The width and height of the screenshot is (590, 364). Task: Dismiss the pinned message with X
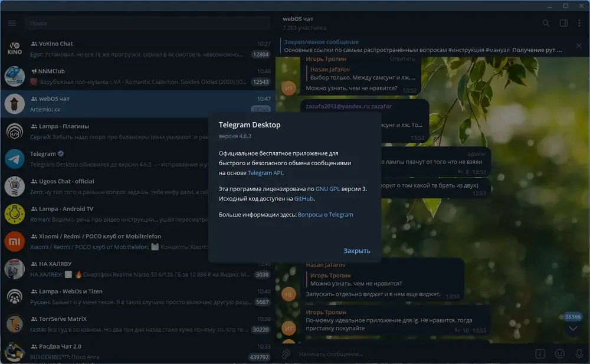tap(579, 46)
